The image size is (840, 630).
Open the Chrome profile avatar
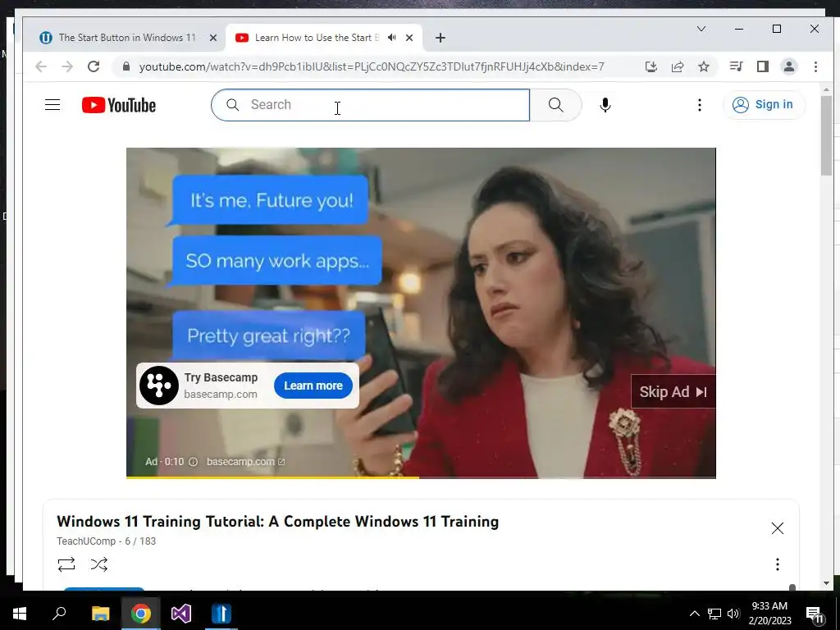pyautogui.click(x=789, y=66)
